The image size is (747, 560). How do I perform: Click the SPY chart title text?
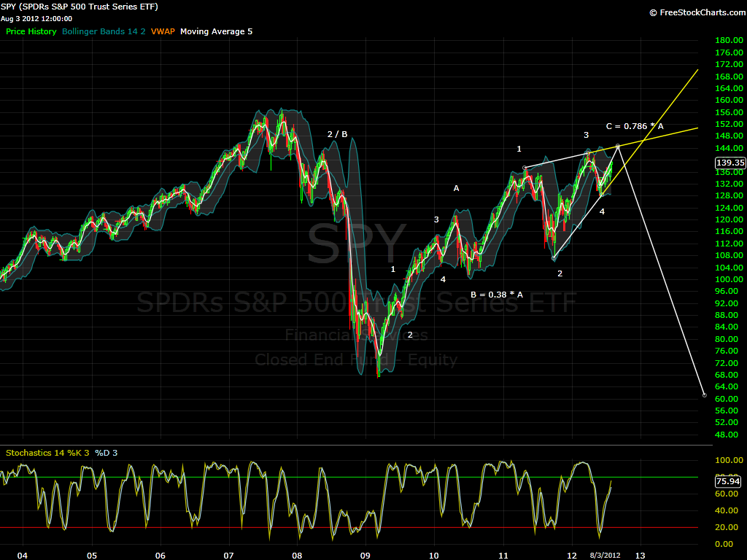pos(79,7)
